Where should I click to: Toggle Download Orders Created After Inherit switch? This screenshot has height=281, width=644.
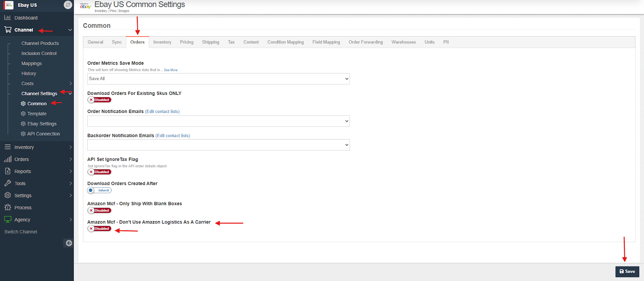coord(99,190)
